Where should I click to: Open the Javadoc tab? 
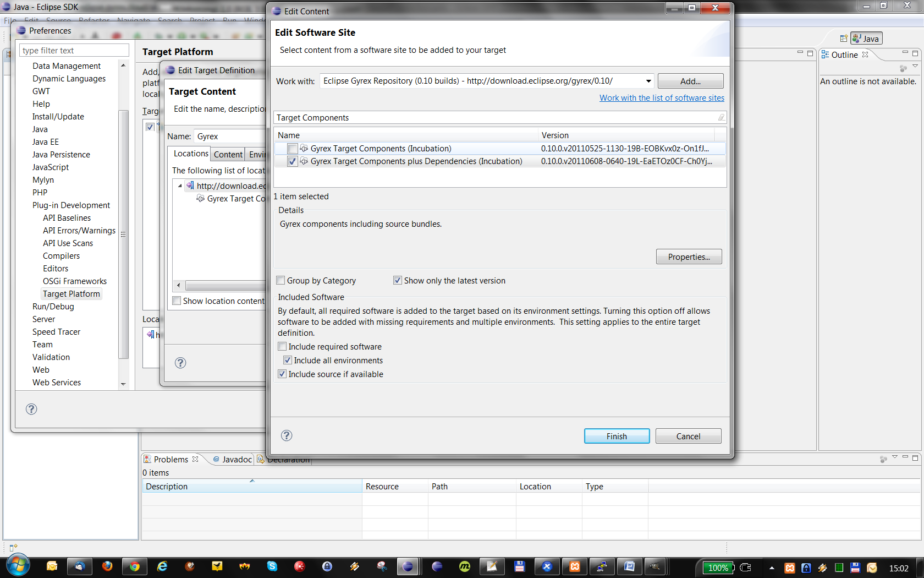[232, 459]
